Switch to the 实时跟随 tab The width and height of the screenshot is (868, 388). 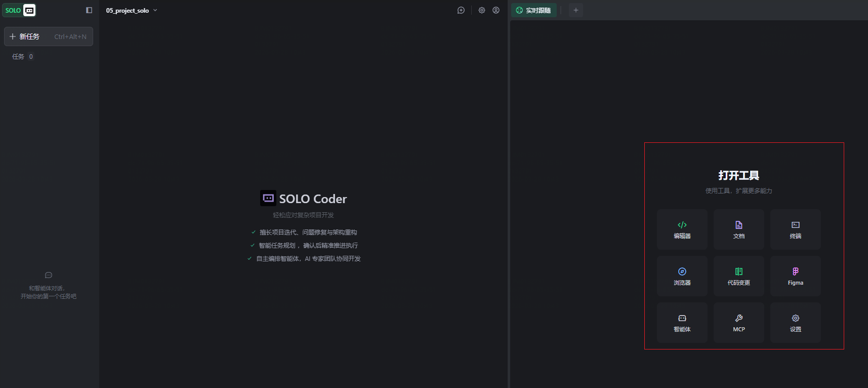click(x=533, y=10)
